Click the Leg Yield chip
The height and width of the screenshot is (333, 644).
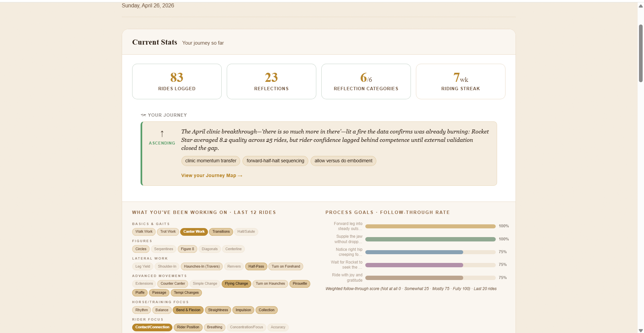coord(143,267)
